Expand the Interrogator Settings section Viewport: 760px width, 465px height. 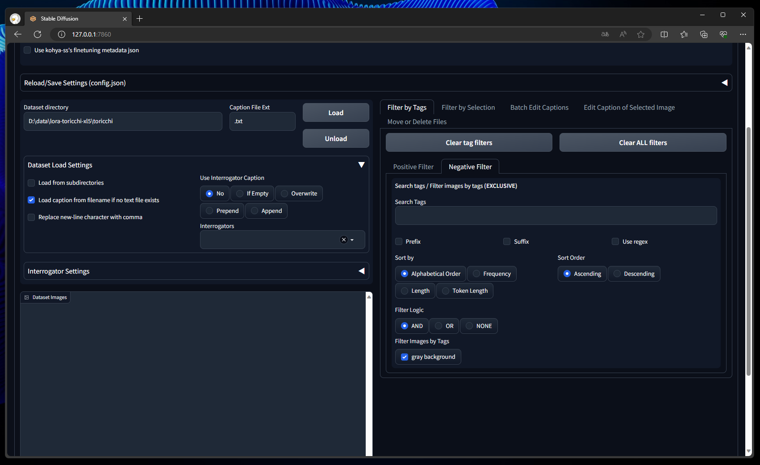(361, 271)
